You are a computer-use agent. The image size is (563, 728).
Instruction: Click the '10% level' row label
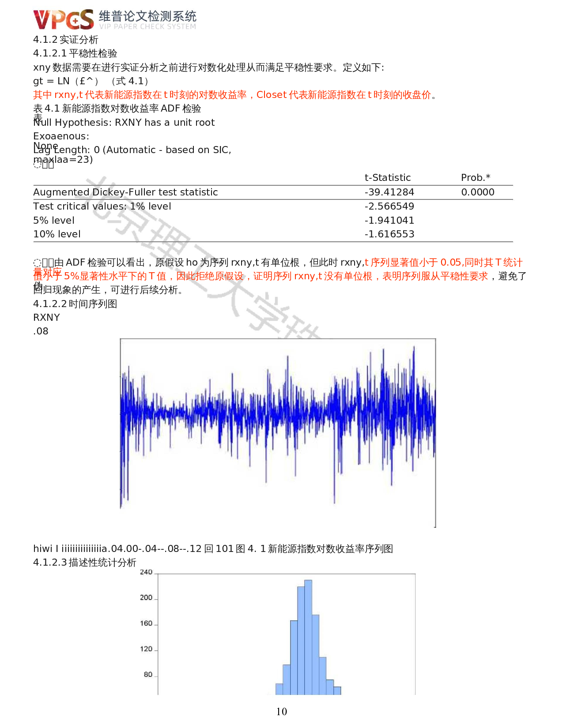(x=57, y=234)
